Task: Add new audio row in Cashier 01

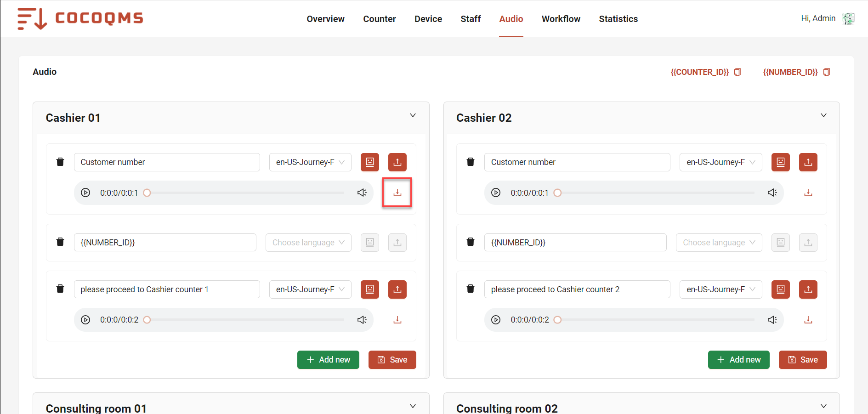Action: click(328, 360)
